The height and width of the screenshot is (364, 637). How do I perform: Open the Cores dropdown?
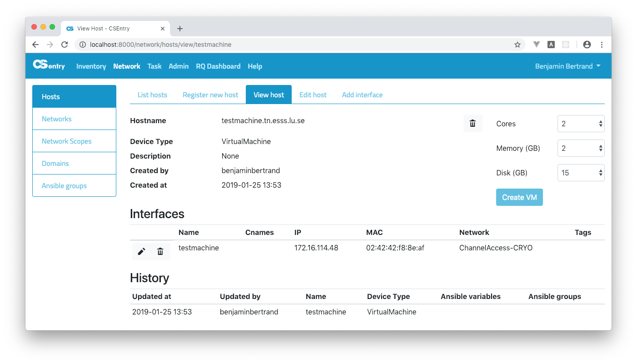click(581, 124)
